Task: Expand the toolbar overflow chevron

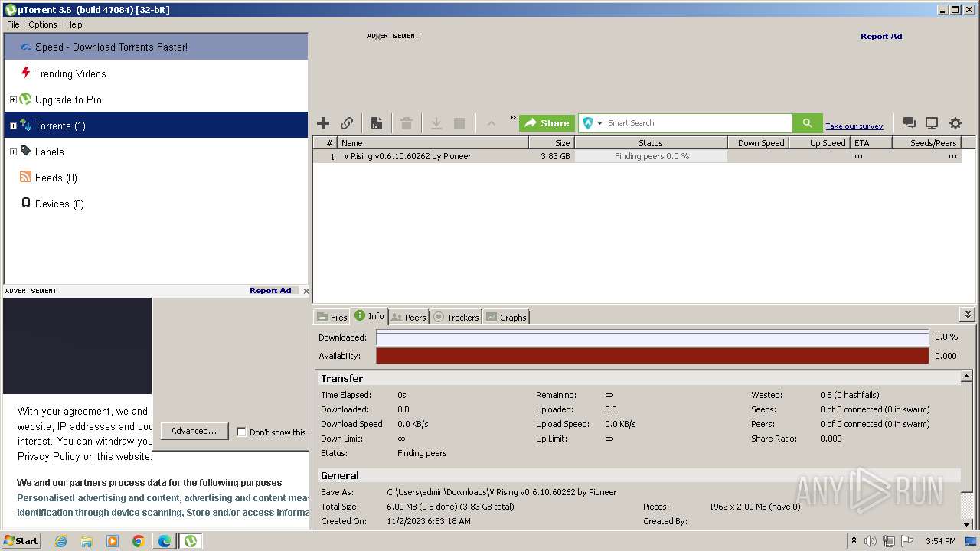Action: (x=513, y=118)
